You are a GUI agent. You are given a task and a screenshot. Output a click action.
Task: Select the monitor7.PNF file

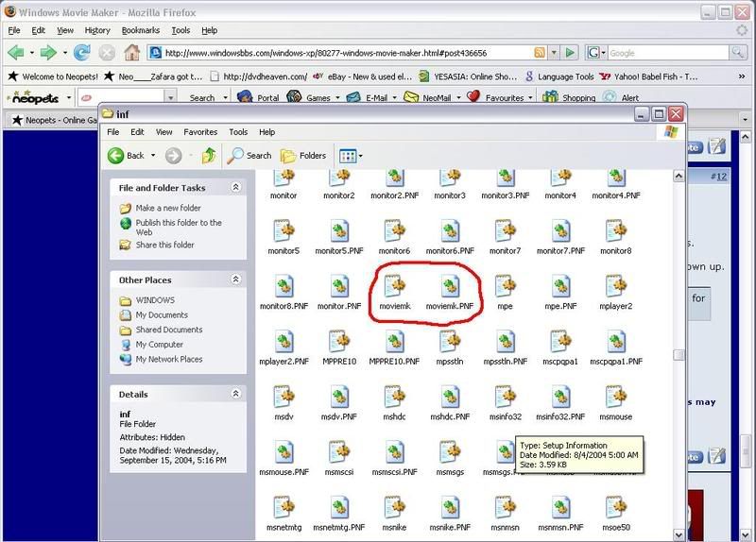(x=560, y=237)
